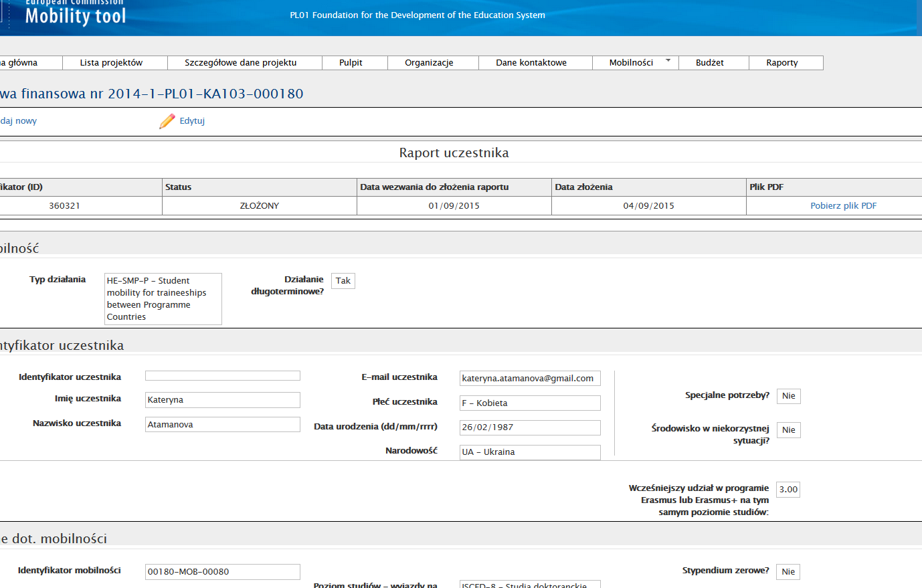
Task: Click the submission date cell 04/09/2015
Action: coord(649,206)
